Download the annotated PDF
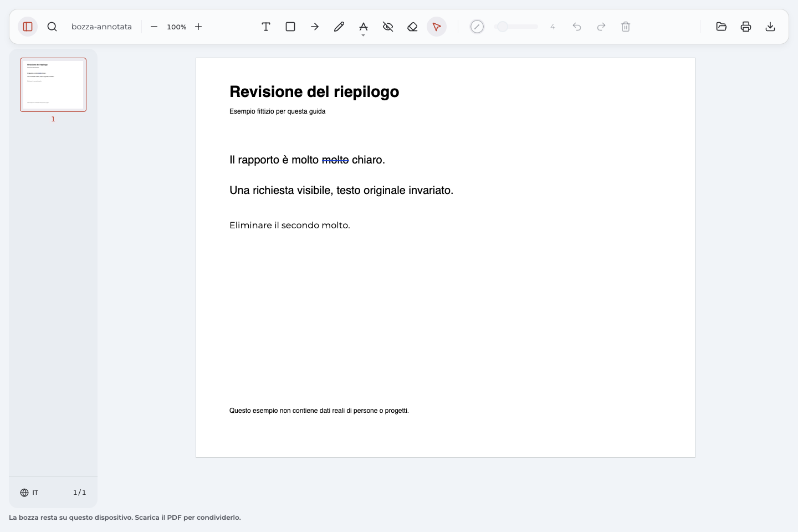Viewport: 798px width, 532px height. pyautogui.click(x=770, y=27)
